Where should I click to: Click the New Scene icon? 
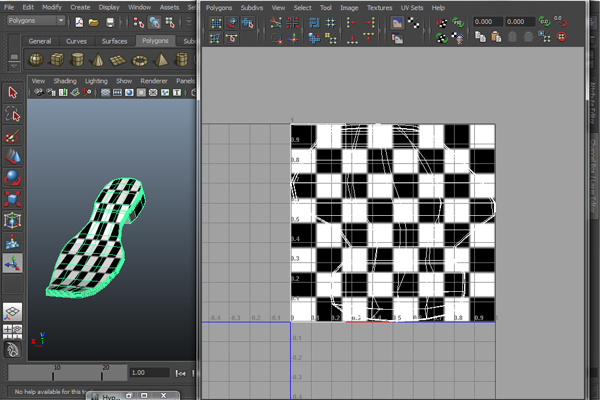click(x=79, y=22)
